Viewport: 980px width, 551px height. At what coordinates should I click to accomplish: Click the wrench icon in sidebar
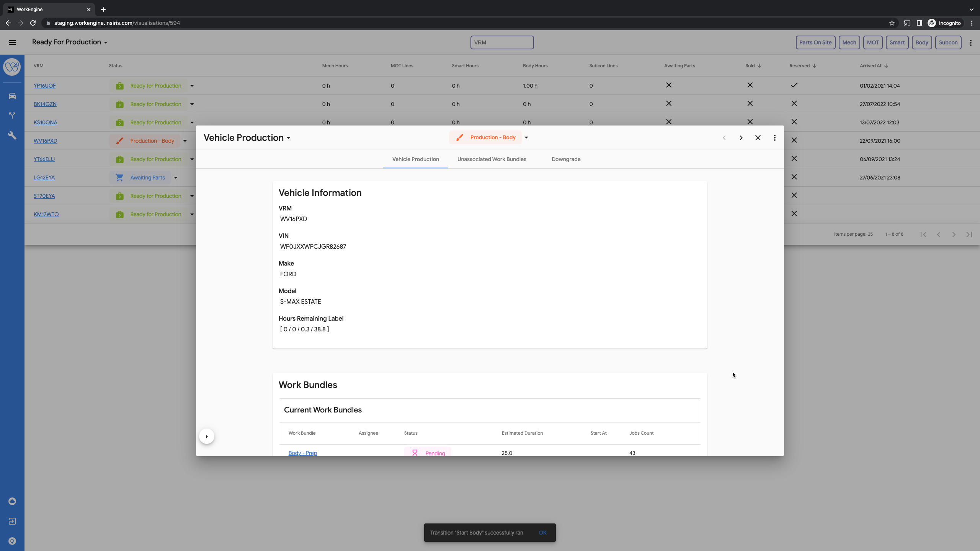[12, 135]
